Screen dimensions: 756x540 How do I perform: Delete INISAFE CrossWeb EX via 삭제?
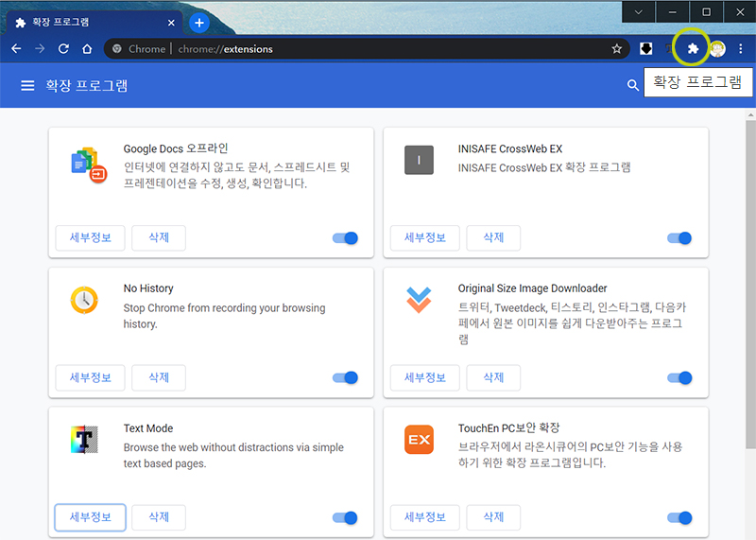(493, 238)
